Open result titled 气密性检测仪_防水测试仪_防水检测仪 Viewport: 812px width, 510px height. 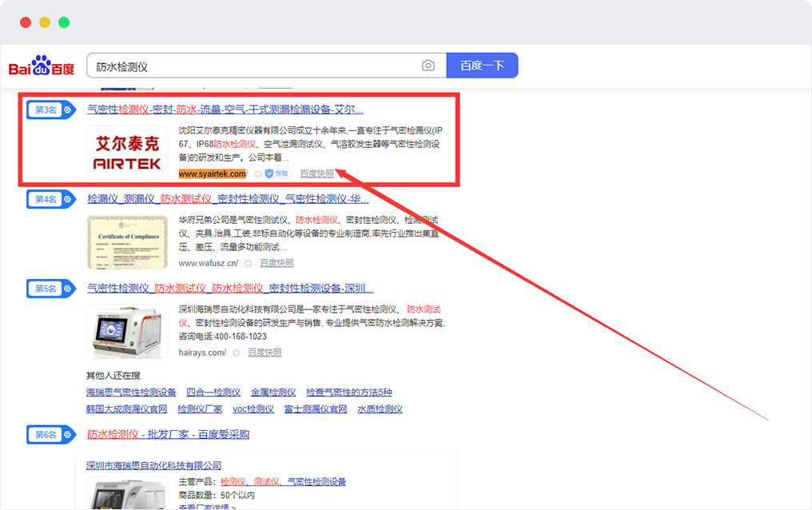(230, 289)
